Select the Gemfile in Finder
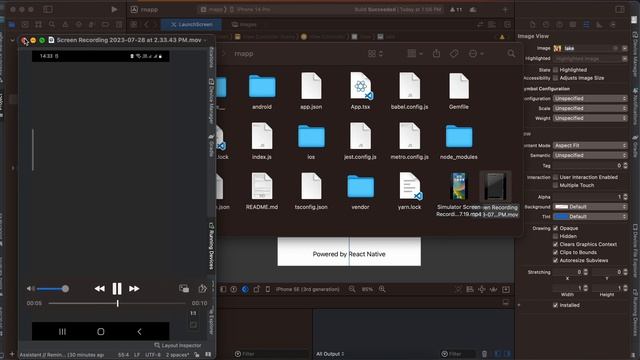 click(459, 91)
